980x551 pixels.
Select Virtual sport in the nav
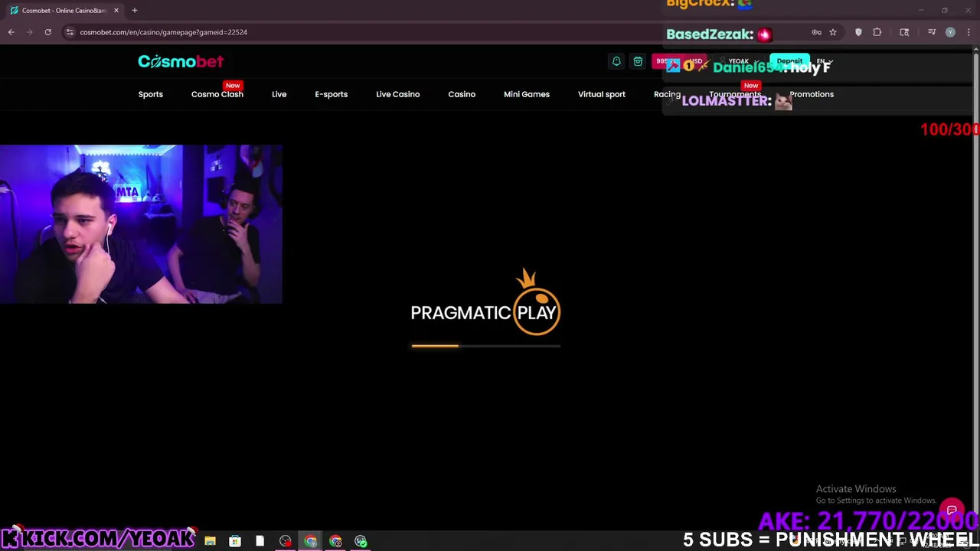602,94
